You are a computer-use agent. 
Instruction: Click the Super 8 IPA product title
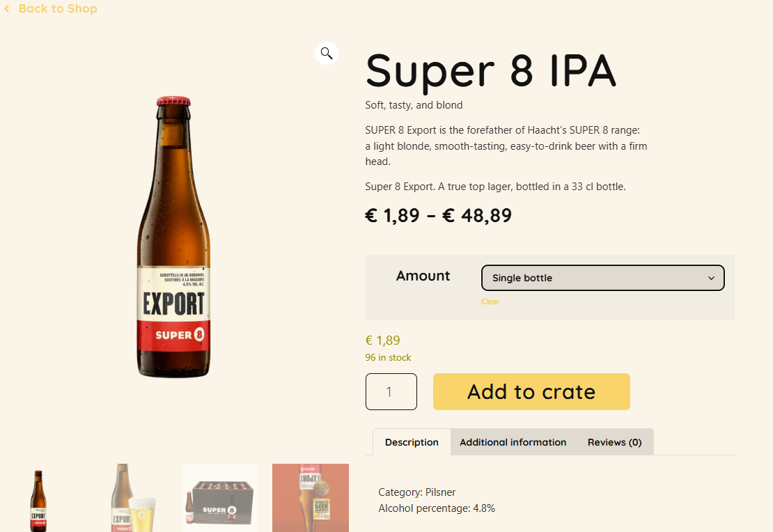pyautogui.click(x=490, y=70)
